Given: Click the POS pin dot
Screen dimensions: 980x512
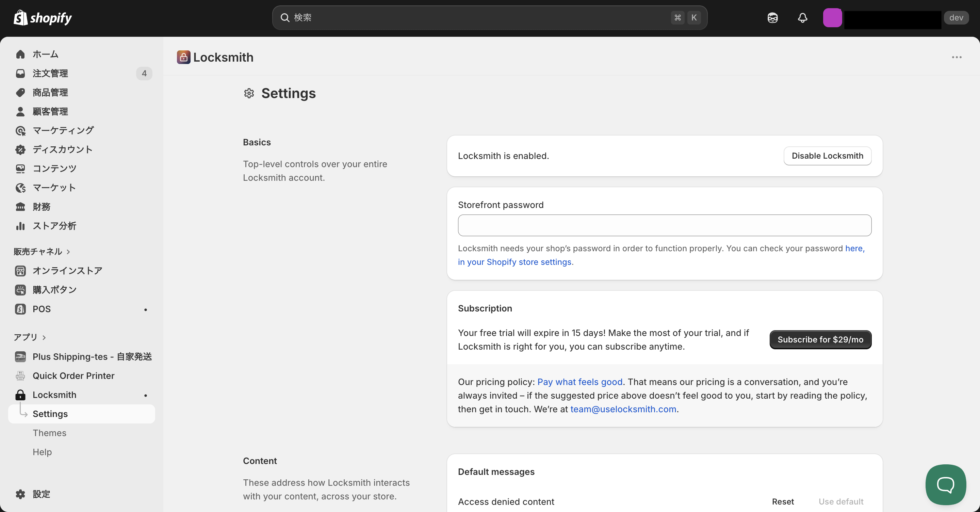Looking at the screenshot, I should [145, 309].
